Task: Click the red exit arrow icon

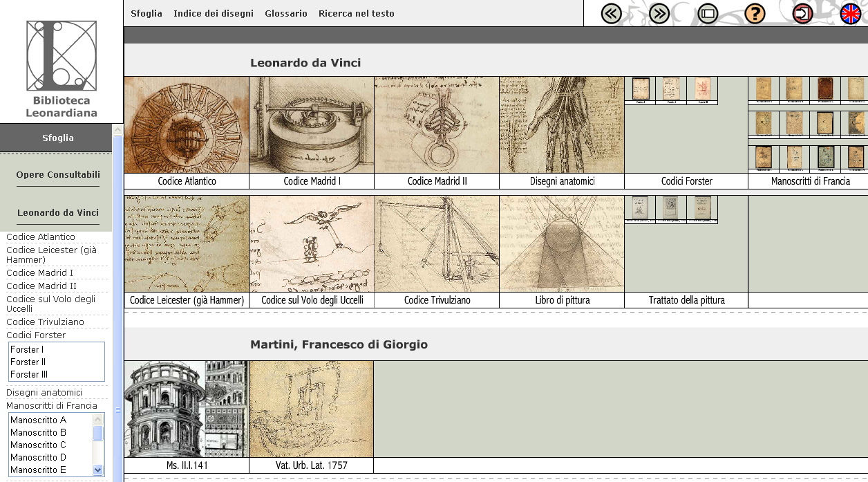Action: point(803,13)
